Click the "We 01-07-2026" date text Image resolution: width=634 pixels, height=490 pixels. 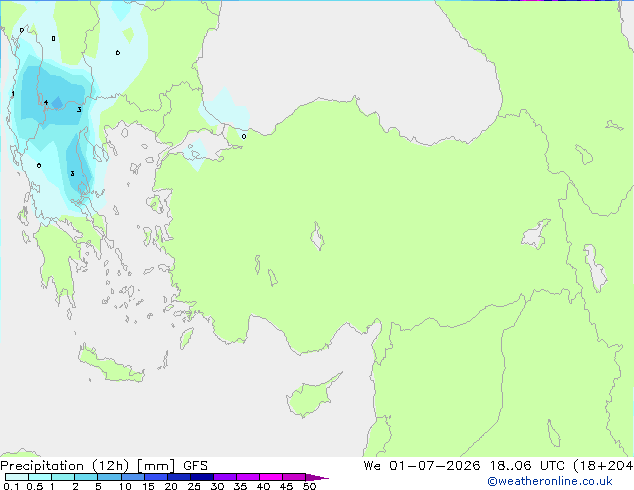point(422,466)
